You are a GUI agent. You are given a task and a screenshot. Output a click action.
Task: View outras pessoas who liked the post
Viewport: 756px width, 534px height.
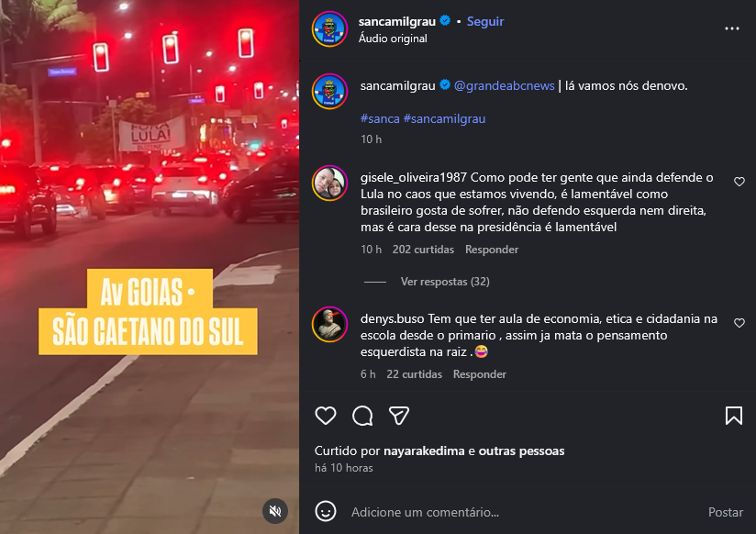point(521,451)
